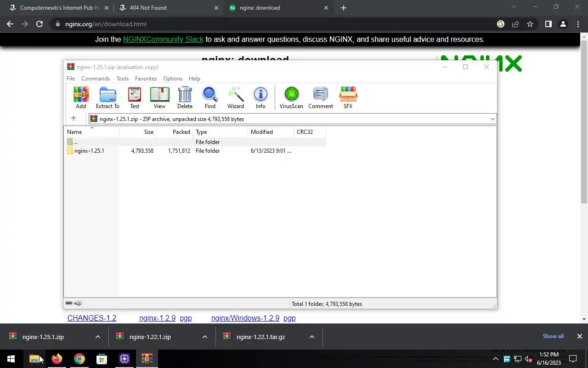Open Windows Start menu

coord(11,359)
